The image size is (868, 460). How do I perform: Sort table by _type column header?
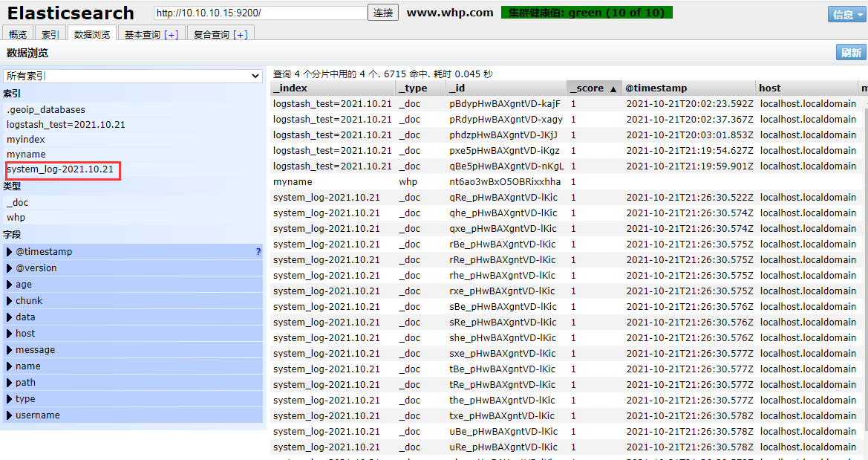[x=420, y=88]
